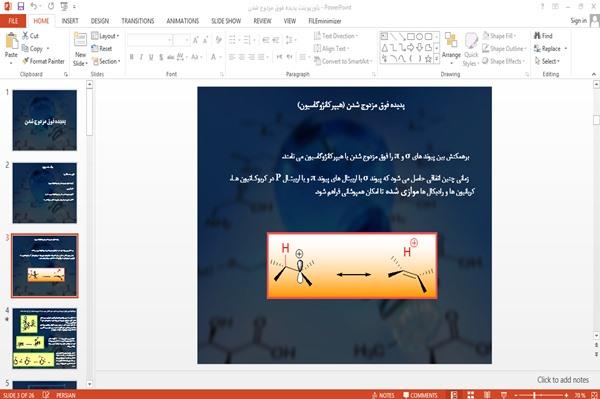Open the Shape Outline dropdown
Screen dimensions: 600x399
(504, 49)
